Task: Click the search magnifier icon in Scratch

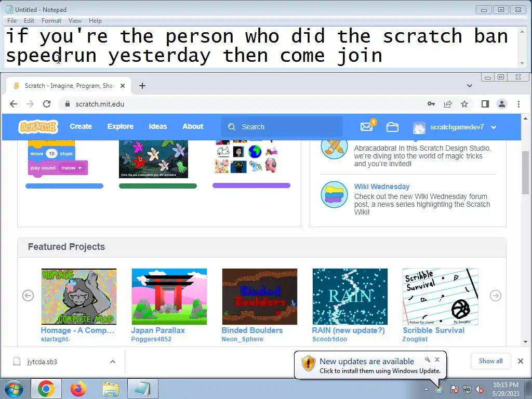Action: (232, 127)
